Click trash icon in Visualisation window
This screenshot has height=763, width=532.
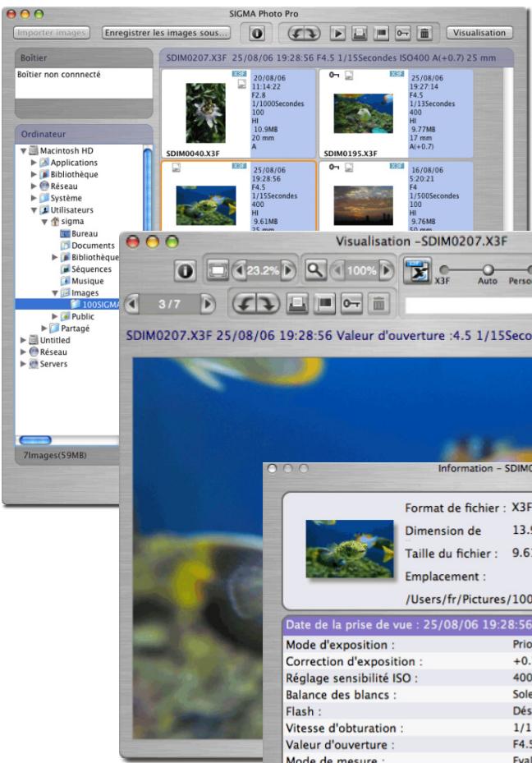[x=378, y=304]
